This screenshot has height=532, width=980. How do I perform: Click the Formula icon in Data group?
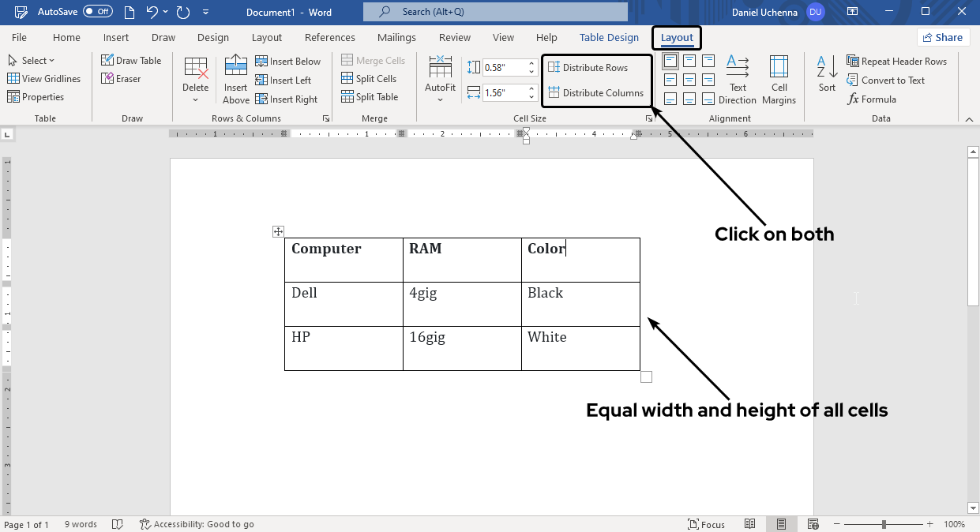click(x=872, y=99)
